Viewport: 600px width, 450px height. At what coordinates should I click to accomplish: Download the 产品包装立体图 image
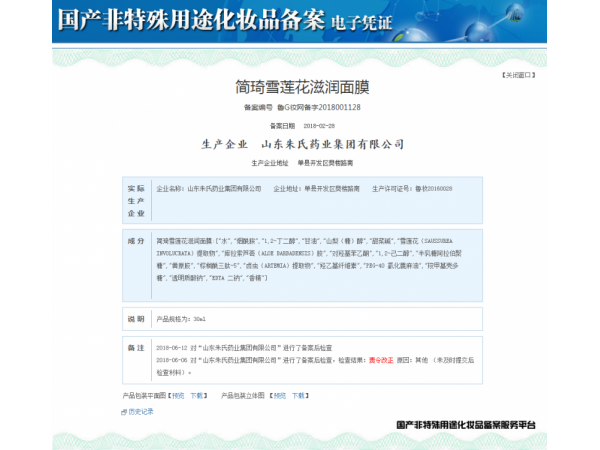click(298, 396)
